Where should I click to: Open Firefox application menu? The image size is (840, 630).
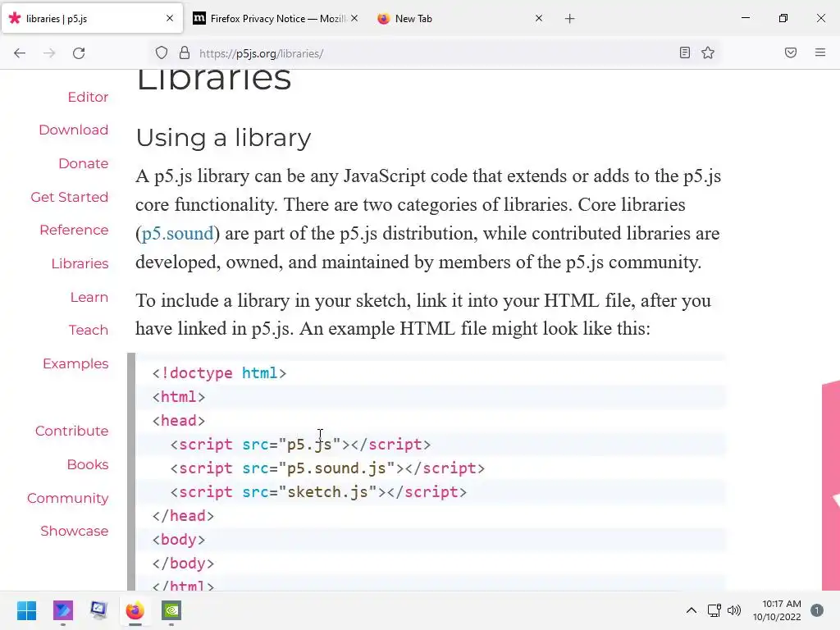click(x=820, y=53)
